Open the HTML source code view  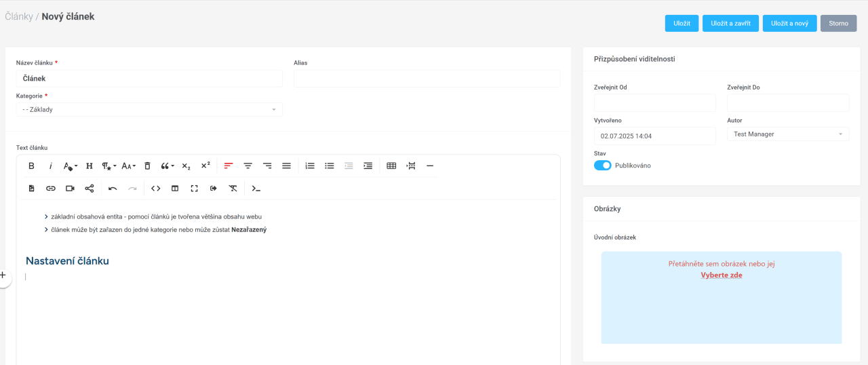155,189
